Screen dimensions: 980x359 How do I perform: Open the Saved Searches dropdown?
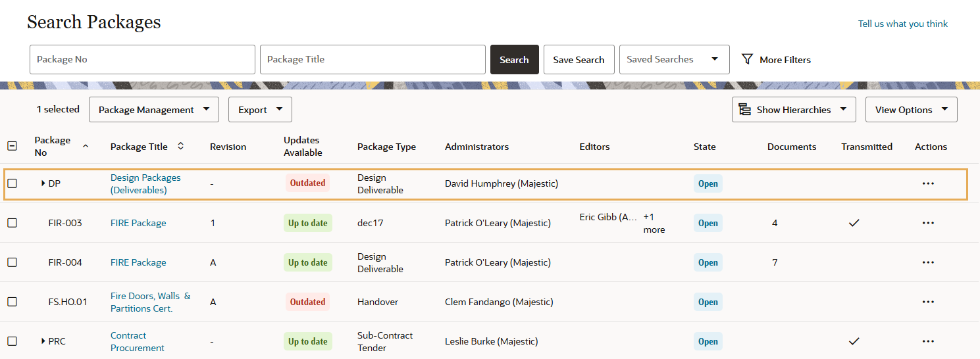674,59
